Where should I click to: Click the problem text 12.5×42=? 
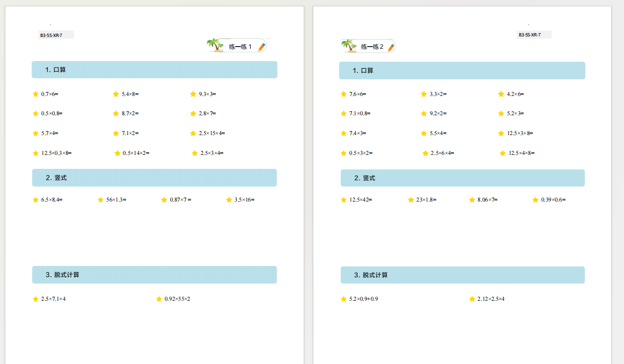pyautogui.click(x=361, y=200)
